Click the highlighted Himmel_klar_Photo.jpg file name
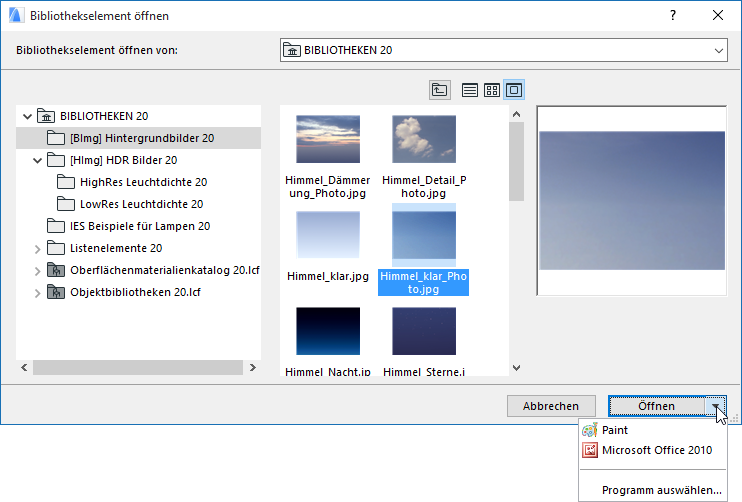 [424, 282]
